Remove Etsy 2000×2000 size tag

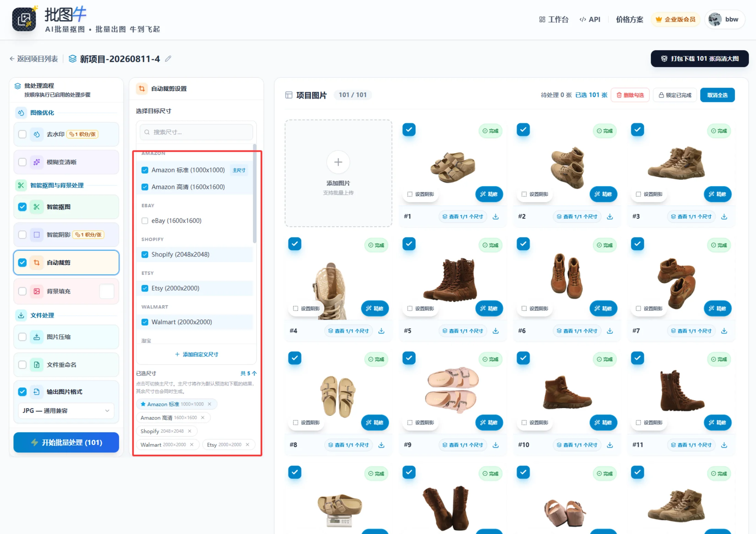(x=247, y=445)
